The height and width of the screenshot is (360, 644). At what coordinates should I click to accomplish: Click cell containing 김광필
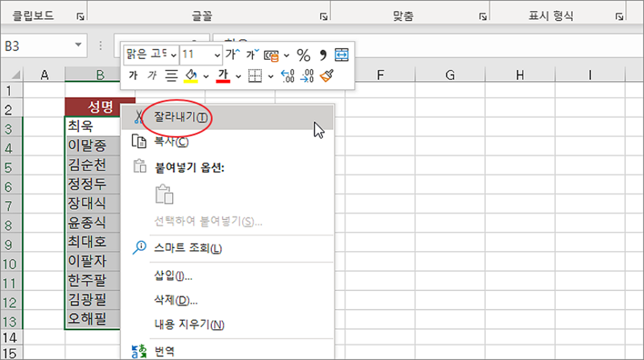click(93, 300)
